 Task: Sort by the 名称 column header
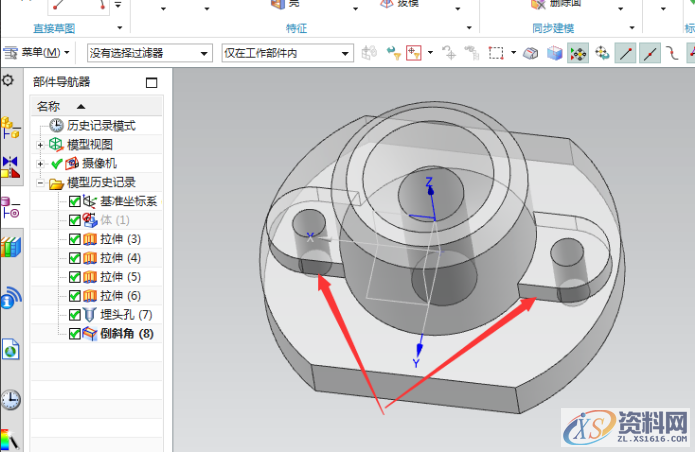49,106
